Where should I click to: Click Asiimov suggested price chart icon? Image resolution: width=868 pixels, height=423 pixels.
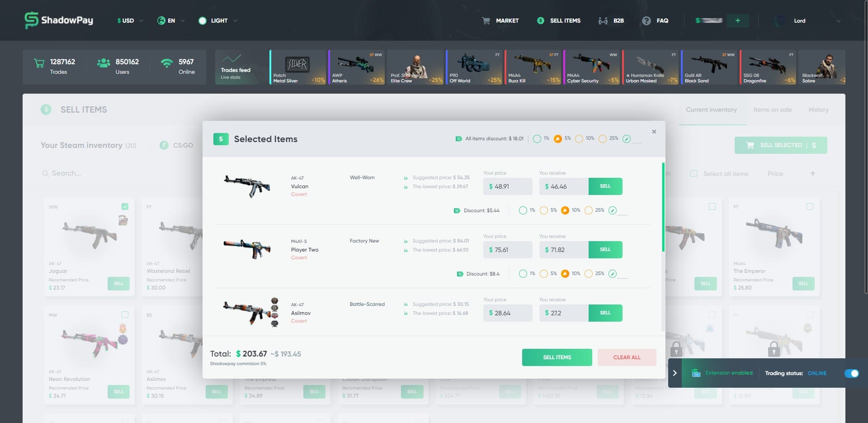[406, 304]
